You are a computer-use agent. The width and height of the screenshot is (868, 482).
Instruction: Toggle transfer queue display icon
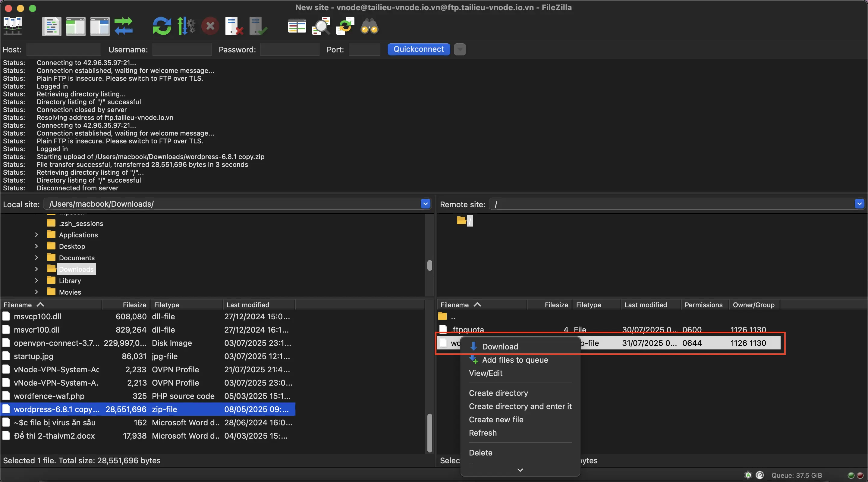124,26
